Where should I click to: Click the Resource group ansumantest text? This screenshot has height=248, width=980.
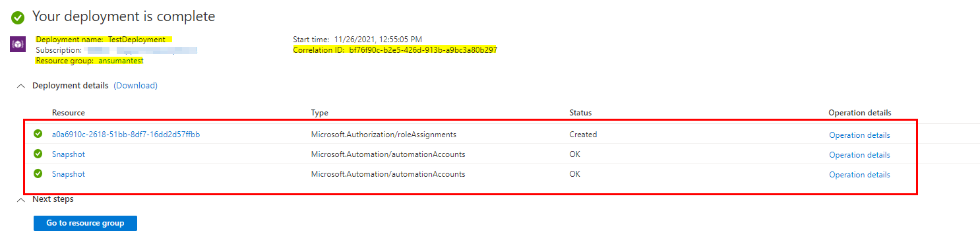tap(90, 61)
